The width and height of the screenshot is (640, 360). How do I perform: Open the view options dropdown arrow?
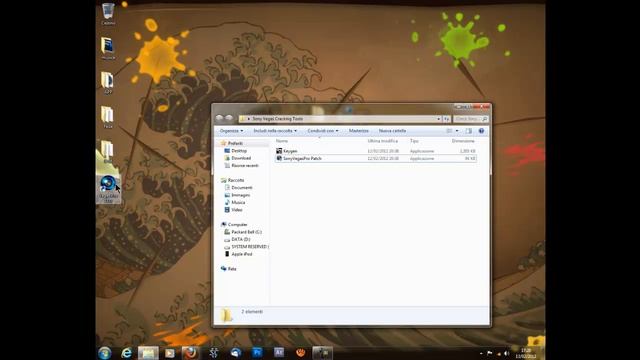point(457,131)
